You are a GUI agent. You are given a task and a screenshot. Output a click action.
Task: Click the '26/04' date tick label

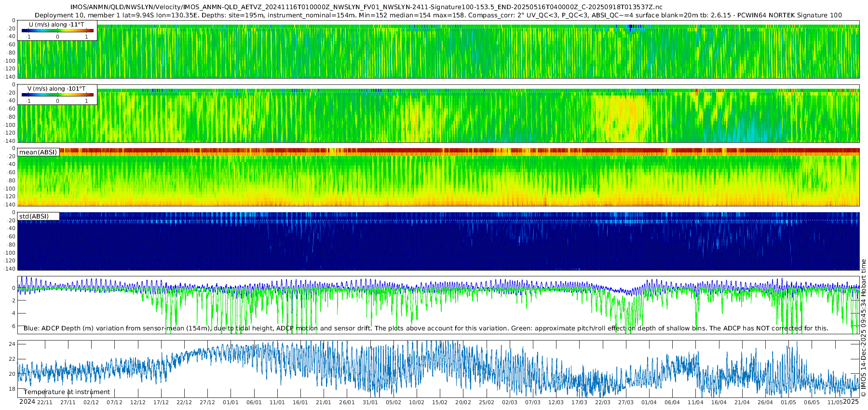765,402
